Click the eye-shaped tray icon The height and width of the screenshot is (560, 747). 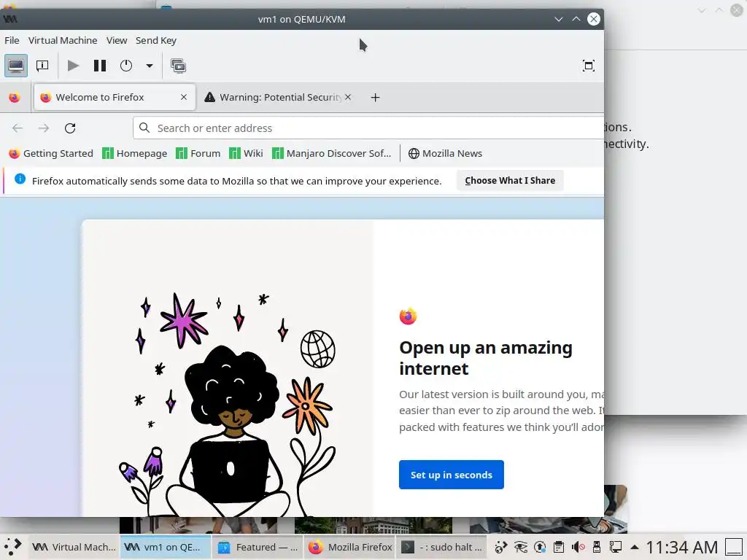pyautogui.click(x=520, y=548)
